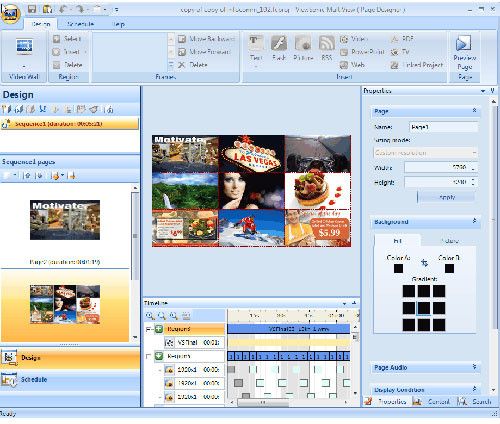The width and height of the screenshot is (500, 424).
Task: Click Move Forward in Frames group
Action: [204, 52]
